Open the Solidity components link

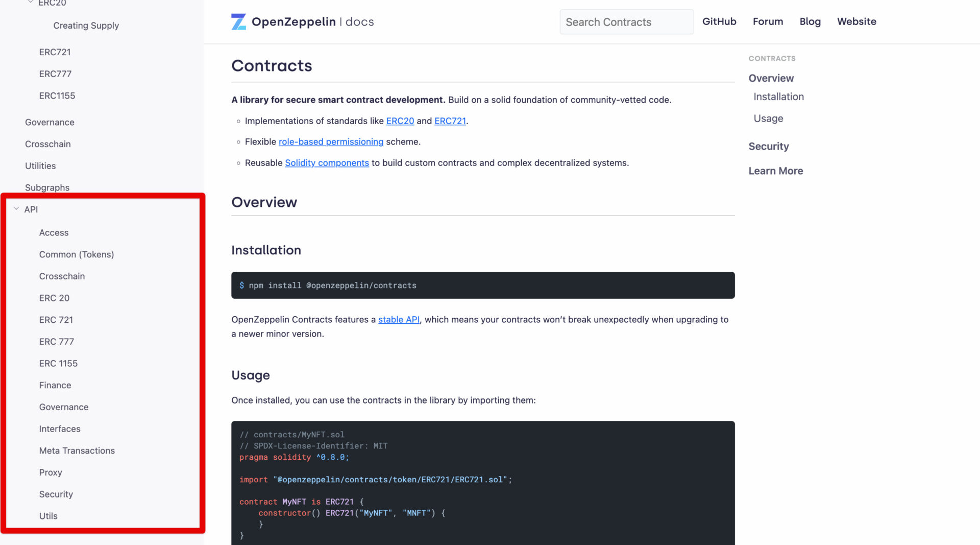tap(327, 163)
